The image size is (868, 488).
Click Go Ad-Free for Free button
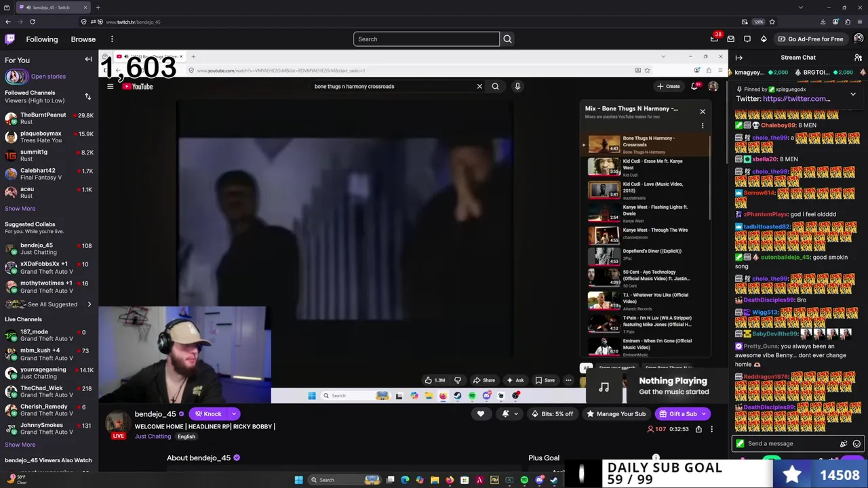coord(810,39)
